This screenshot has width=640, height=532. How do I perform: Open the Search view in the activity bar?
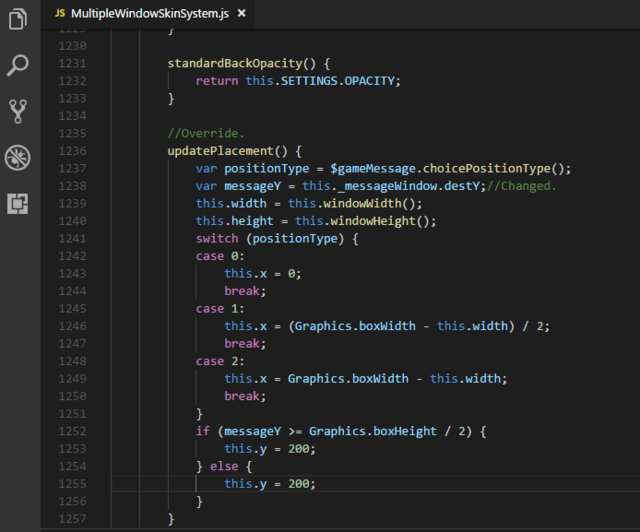click(x=18, y=65)
